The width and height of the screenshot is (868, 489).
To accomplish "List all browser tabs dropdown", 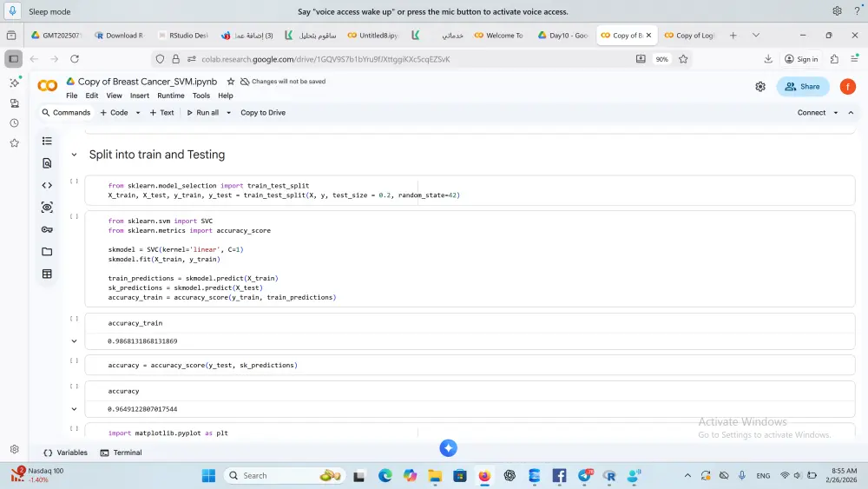I will click(756, 35).
